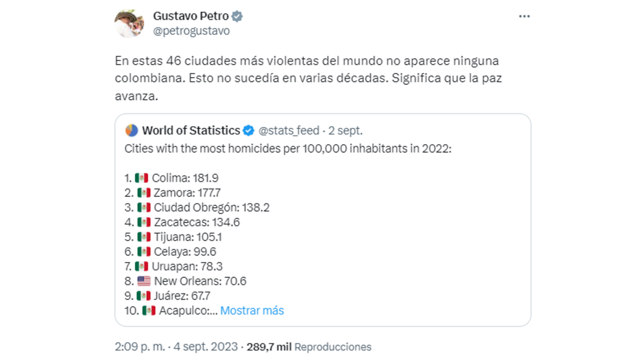Click the 4 sept. 2023 timestamp
644x362 pixels.
205,346
